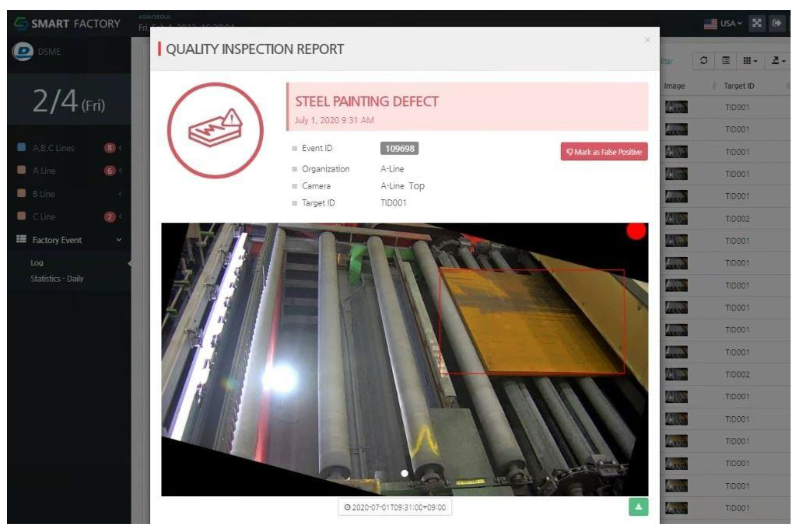Click the DSME company logo
798x532 pixels.
[23, 52]
